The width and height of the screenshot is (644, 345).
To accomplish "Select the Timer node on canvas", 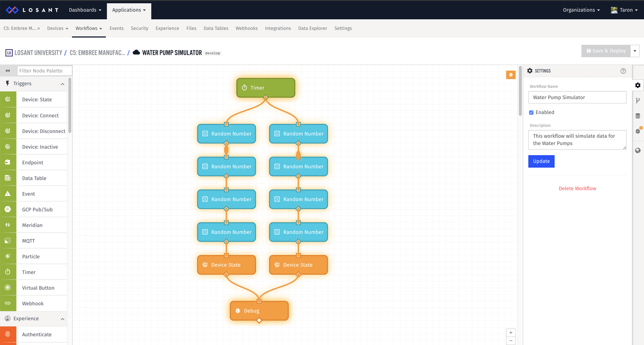I will click(266, 88).
